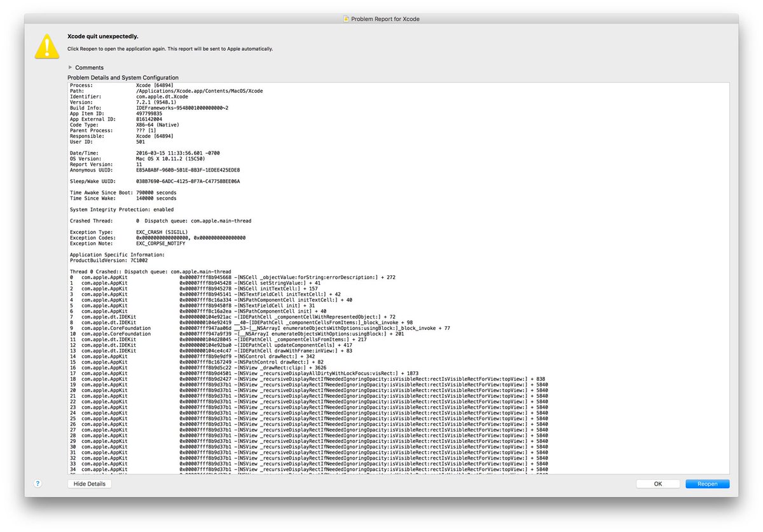Viewport: 763px width, 532px height.
Task: Click the Hide Details button
Action: (90, 484)
